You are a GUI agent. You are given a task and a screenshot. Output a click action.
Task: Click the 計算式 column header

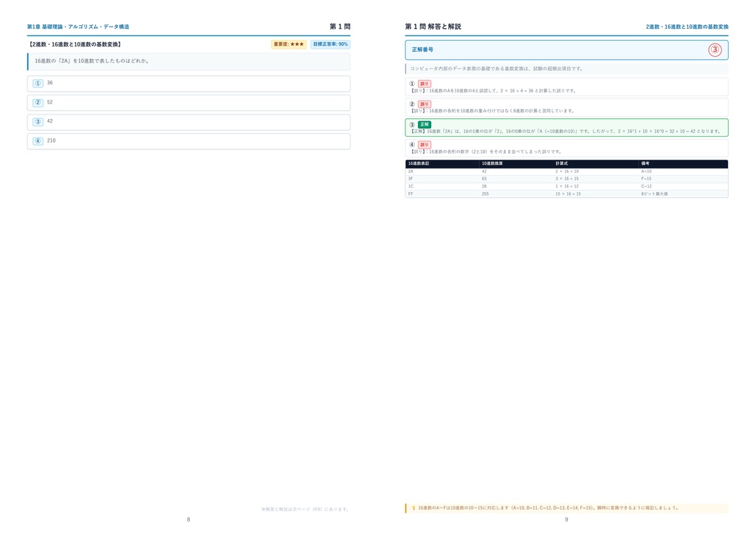click(561, 163)
